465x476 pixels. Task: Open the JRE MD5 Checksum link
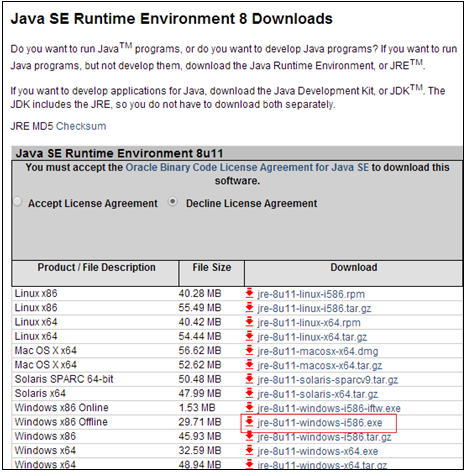[81, 126]
